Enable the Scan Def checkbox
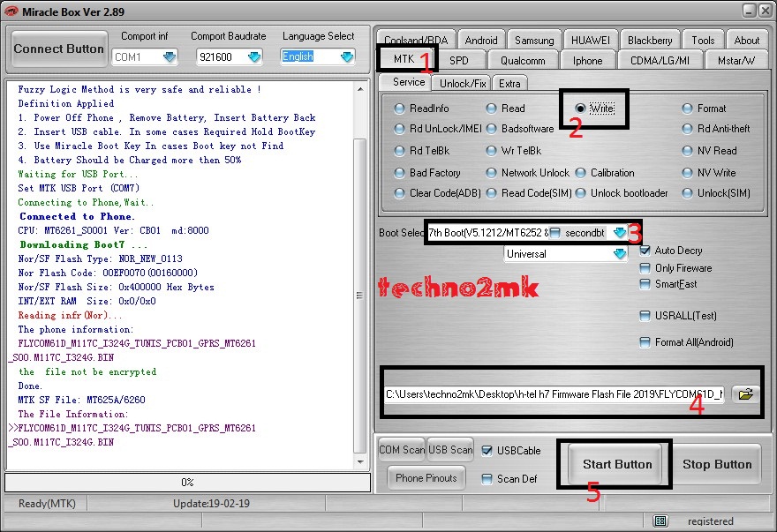 pos(488,479)
